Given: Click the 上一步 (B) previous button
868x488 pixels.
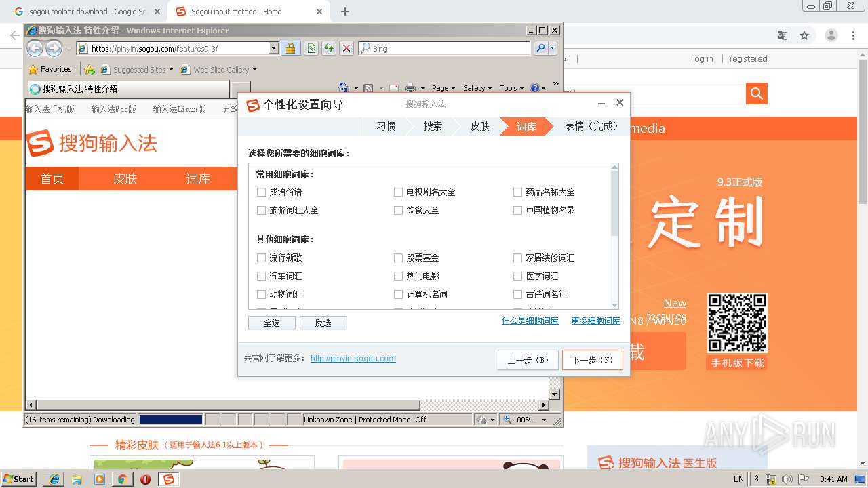Looking at the screenshot, I should [x=528, y=360].
